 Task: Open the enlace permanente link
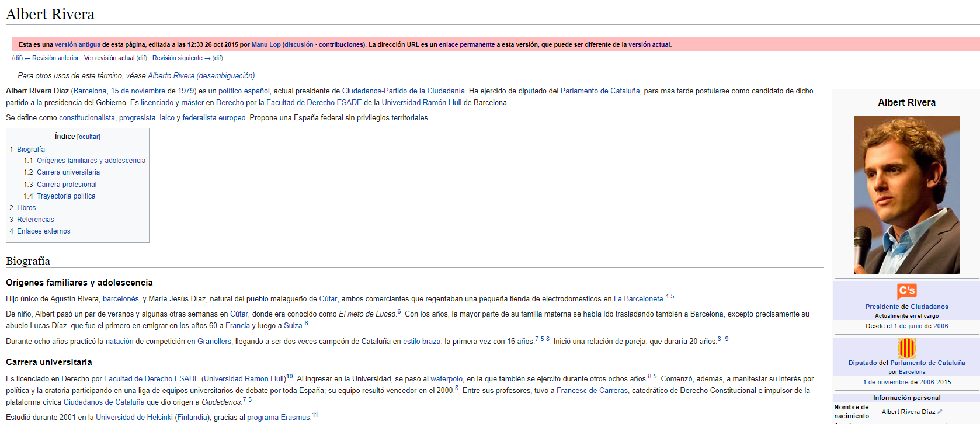[467, 44]
